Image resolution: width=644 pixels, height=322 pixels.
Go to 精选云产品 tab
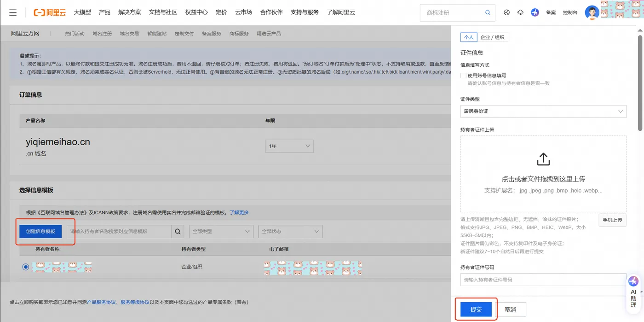point(269,34)
